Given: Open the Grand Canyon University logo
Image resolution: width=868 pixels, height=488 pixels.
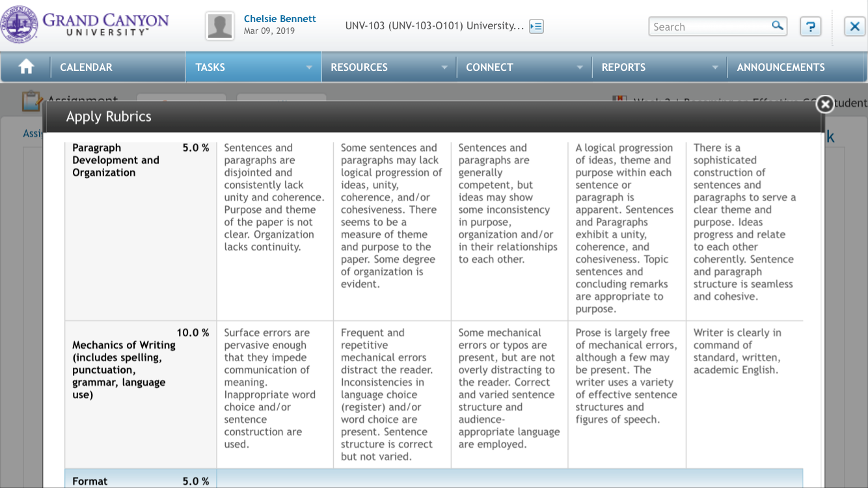Looking at the screenshot, I should tap(85, 25).
